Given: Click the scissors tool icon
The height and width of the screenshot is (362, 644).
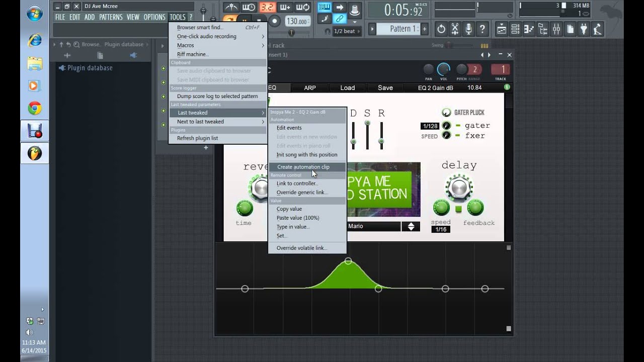Looking at the screenshot, I should tap(455, 29).
